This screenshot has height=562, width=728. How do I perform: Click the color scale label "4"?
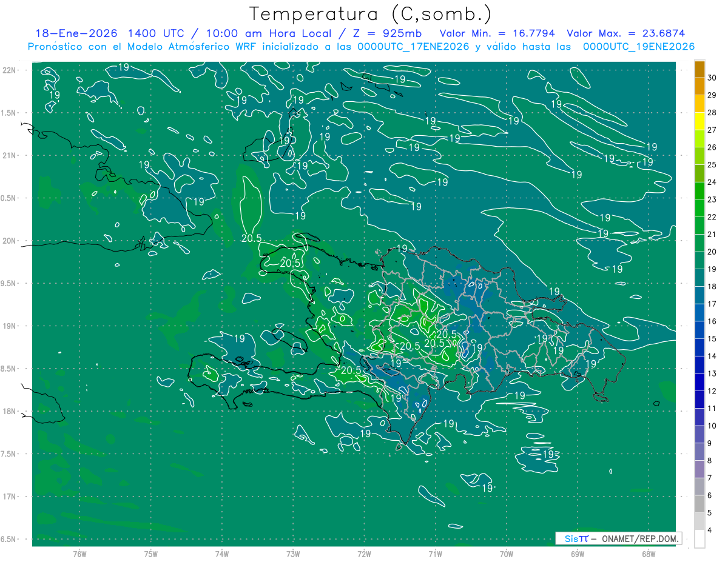click(710, 530)
